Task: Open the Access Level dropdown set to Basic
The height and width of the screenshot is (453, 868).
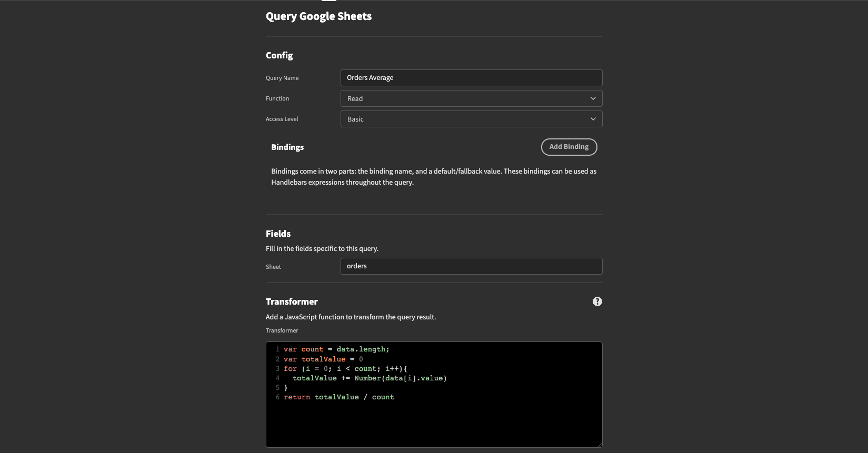Action: [471, 119]
